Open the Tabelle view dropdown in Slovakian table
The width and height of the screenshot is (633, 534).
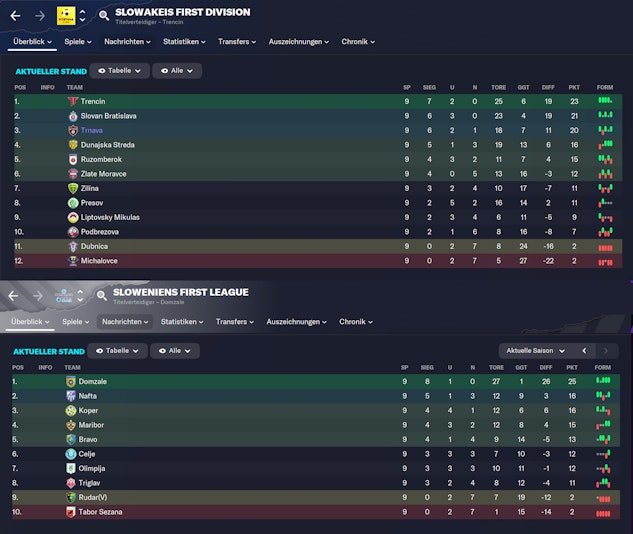click(x=120, y=71)
